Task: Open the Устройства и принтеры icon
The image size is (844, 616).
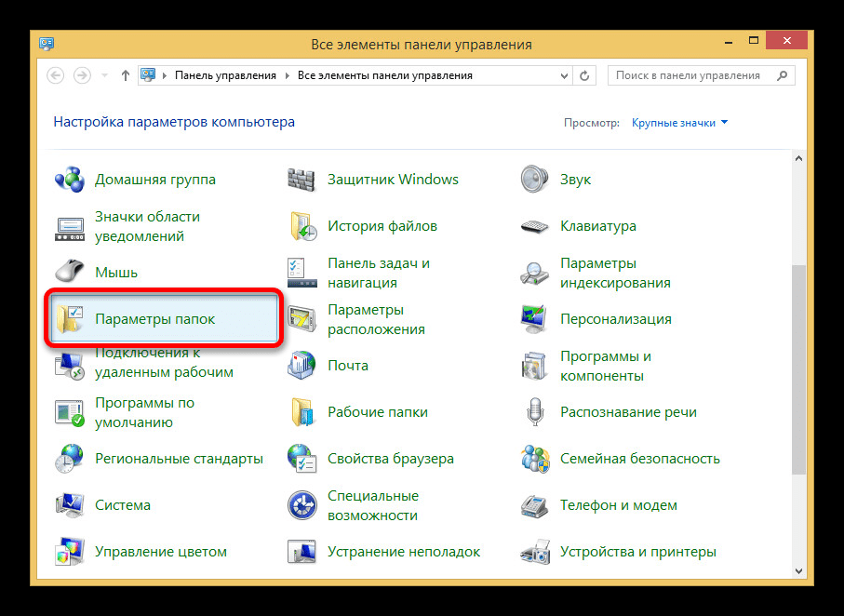Action: (x=535, y=552)
